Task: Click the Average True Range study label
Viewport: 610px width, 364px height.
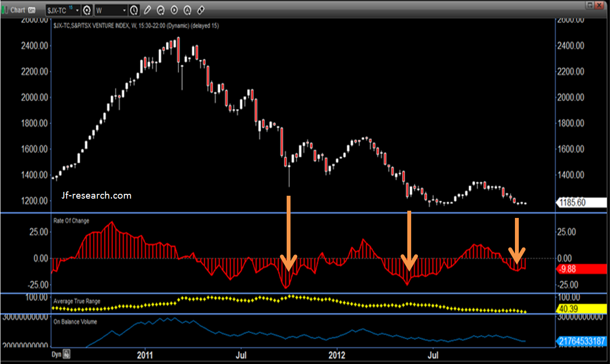Action: pos(77,301)
